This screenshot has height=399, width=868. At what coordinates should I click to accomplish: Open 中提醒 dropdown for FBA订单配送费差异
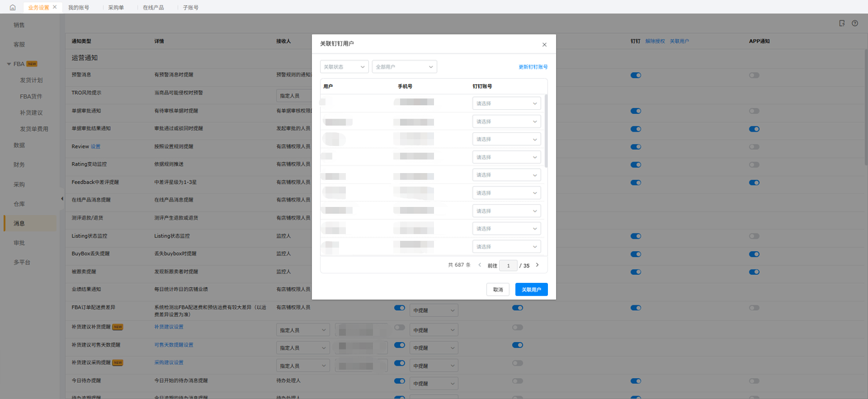pyautogui.click(x=434, y=310)
